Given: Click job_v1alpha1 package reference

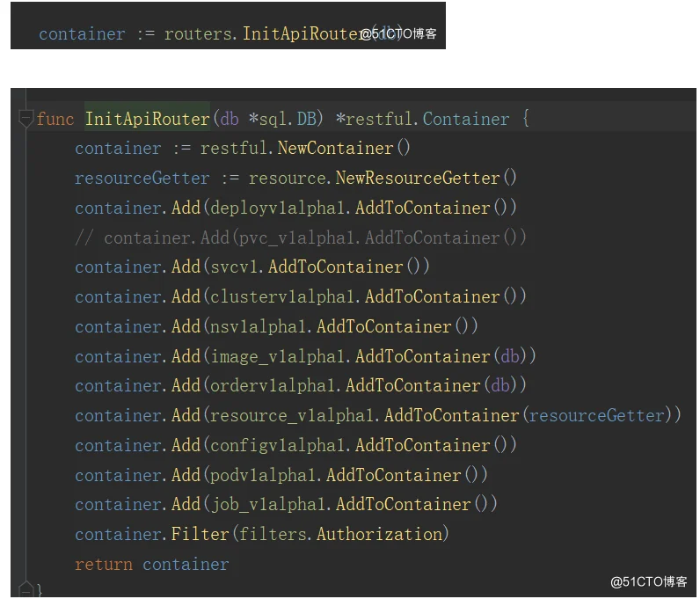Looking at the screenshot, I should [268, 505].
